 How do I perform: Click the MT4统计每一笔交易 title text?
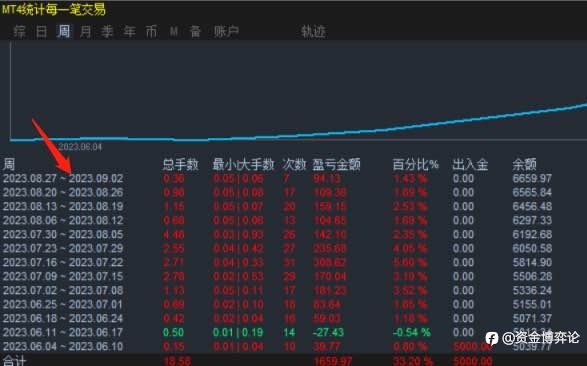(54, 10)
